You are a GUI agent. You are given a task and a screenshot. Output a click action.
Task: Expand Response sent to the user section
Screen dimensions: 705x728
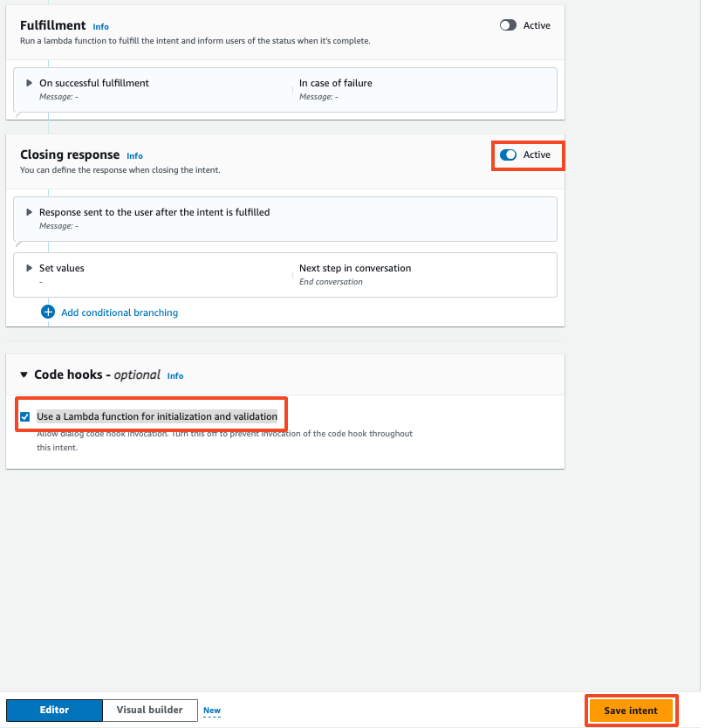(x=30, y=212)
